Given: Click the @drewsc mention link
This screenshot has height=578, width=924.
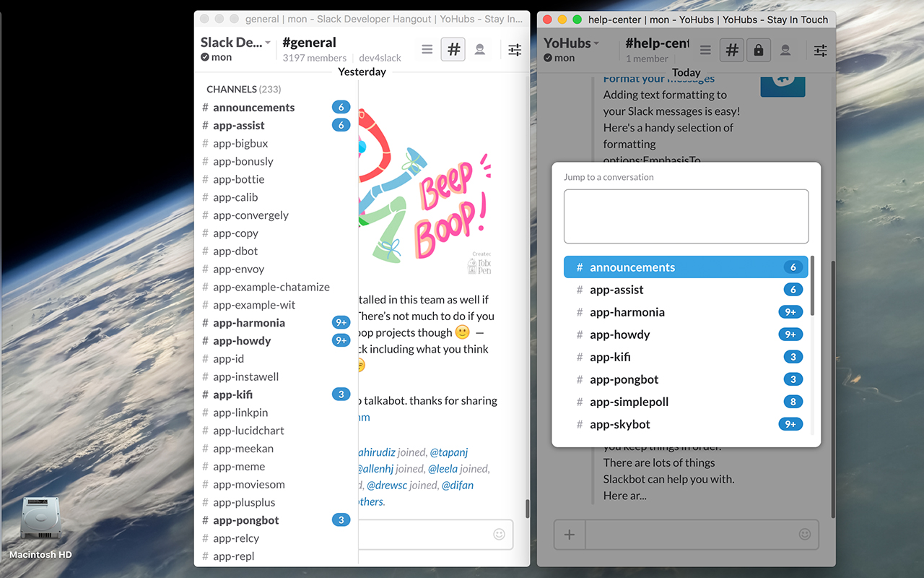Looking at the screenshot, I should [x=385, y=486].
